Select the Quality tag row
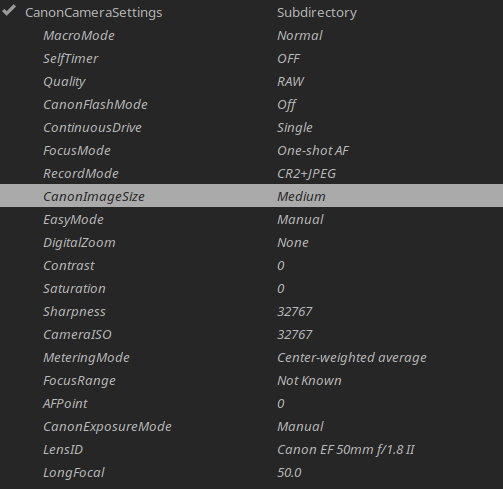 251,82
